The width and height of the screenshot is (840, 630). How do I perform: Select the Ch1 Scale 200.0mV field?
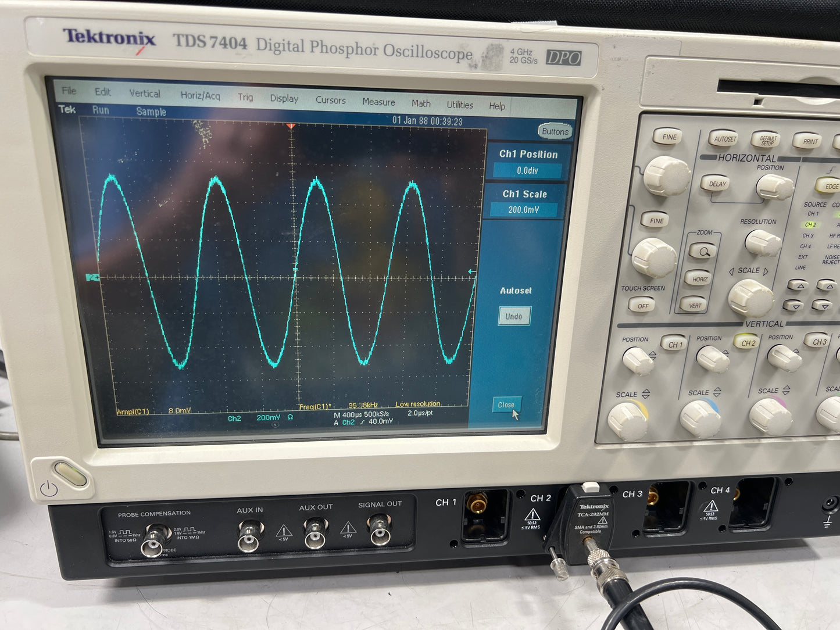coord(524,210)
